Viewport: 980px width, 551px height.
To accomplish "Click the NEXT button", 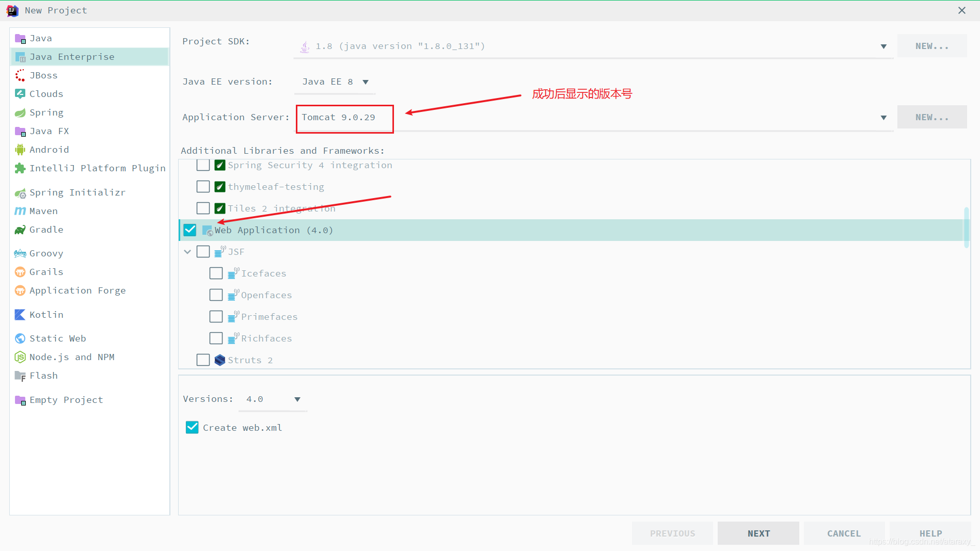I will pos(758,533).
